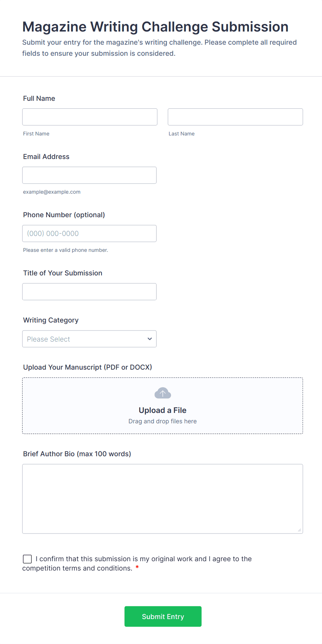Click the Full Name label

(39, 98)
